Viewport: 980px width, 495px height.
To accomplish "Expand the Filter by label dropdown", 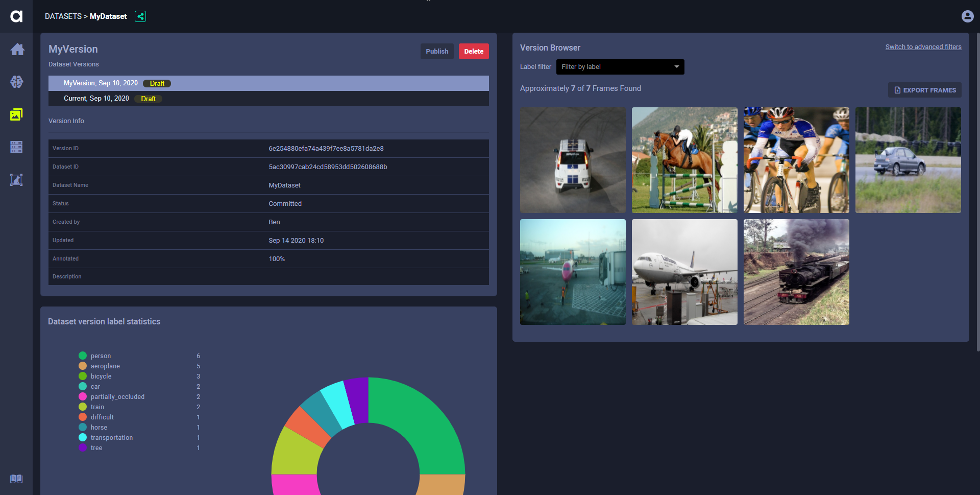I will (x=620, y=67).
